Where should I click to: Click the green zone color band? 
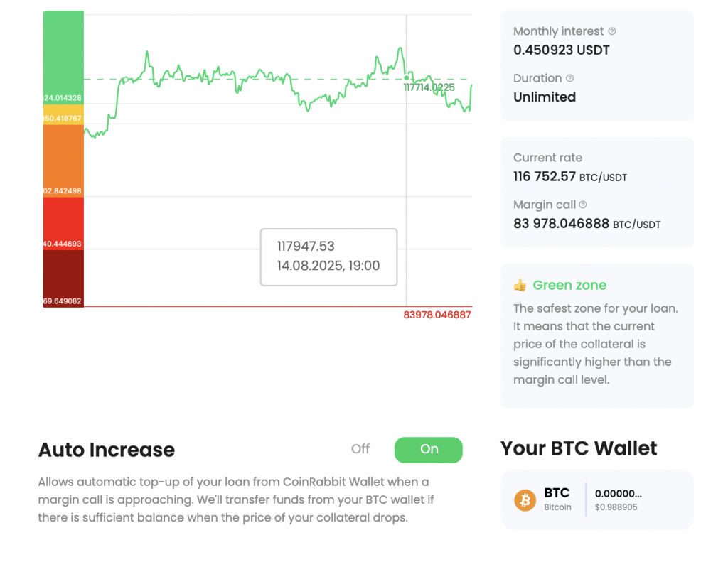tap(63, 58)
